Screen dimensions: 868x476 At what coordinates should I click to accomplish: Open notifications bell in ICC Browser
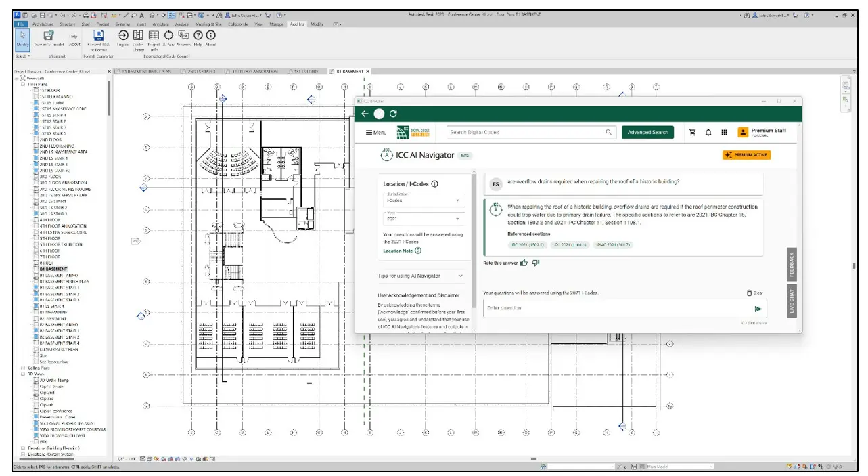[708, 133]
